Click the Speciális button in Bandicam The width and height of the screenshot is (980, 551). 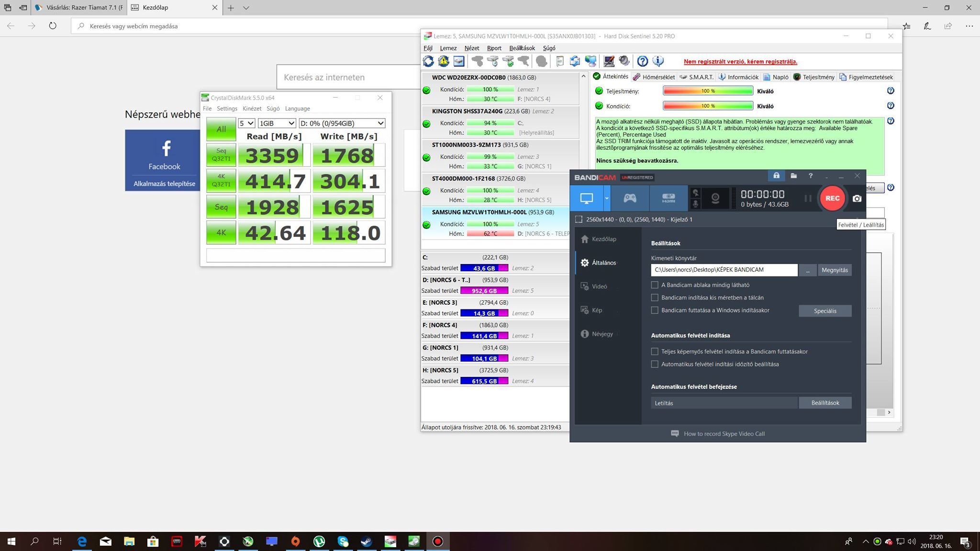coord(825,311)
